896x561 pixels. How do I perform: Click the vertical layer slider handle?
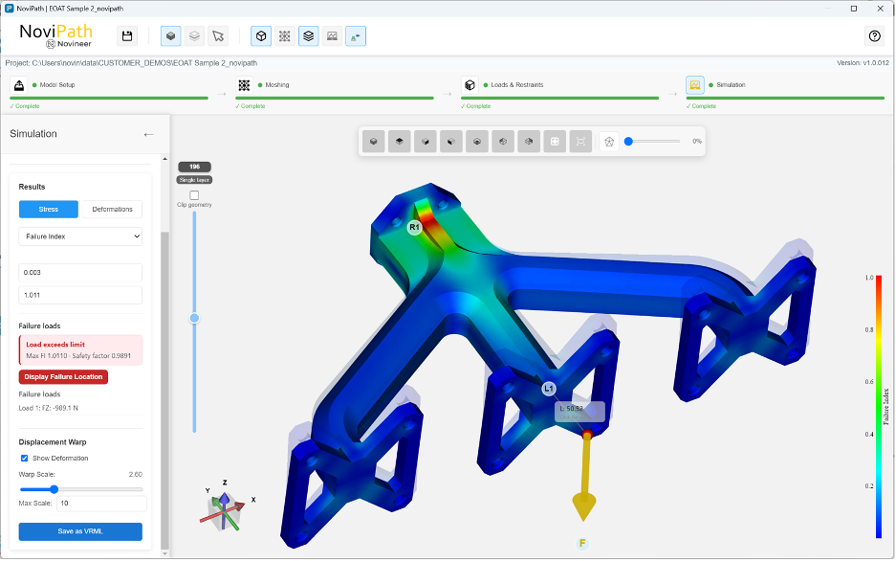194,318
